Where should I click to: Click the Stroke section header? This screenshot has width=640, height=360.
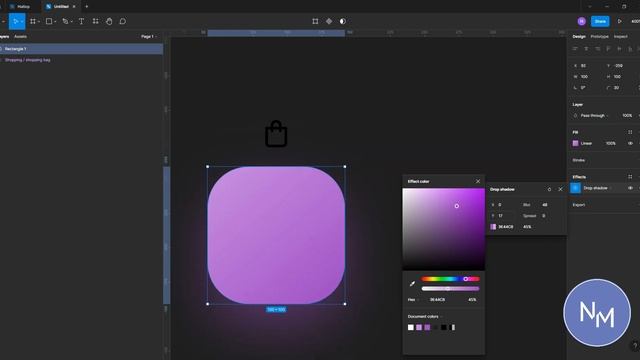(579, 160)
